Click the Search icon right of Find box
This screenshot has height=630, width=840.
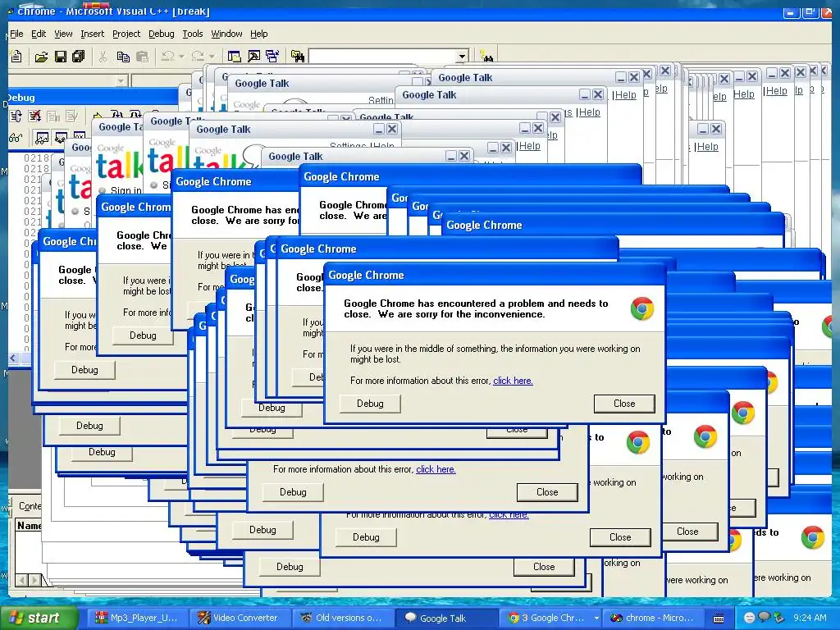pos(486,57)
